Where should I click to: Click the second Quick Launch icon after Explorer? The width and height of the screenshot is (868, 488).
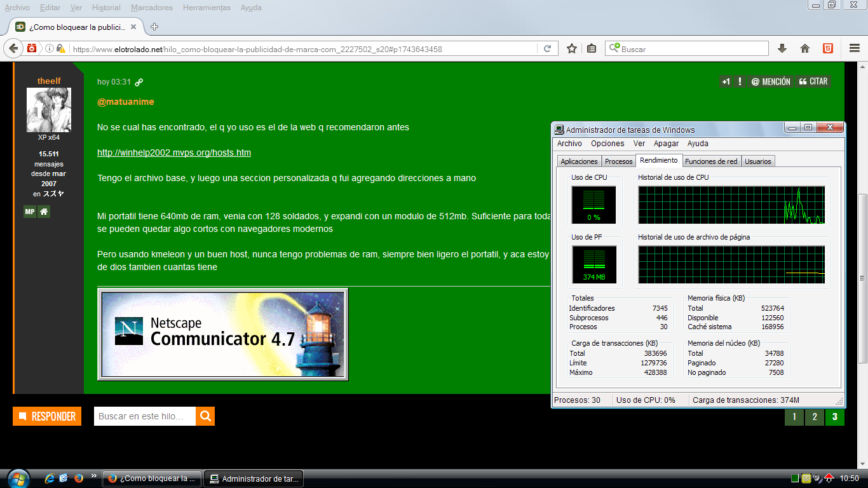click(x=64, y=478)
